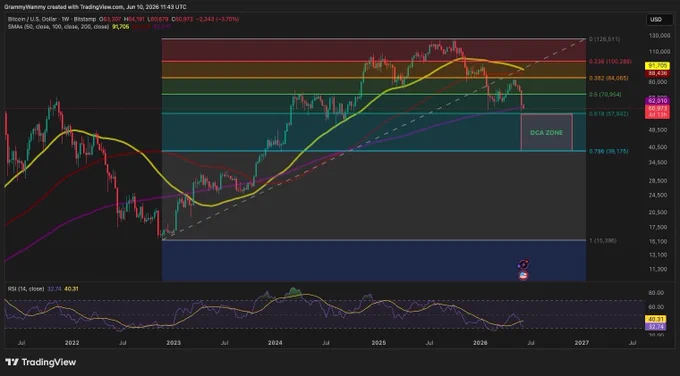Click the 13,100 price axis label
Viewport: 680px width, 376px height.
click(659, 255)
